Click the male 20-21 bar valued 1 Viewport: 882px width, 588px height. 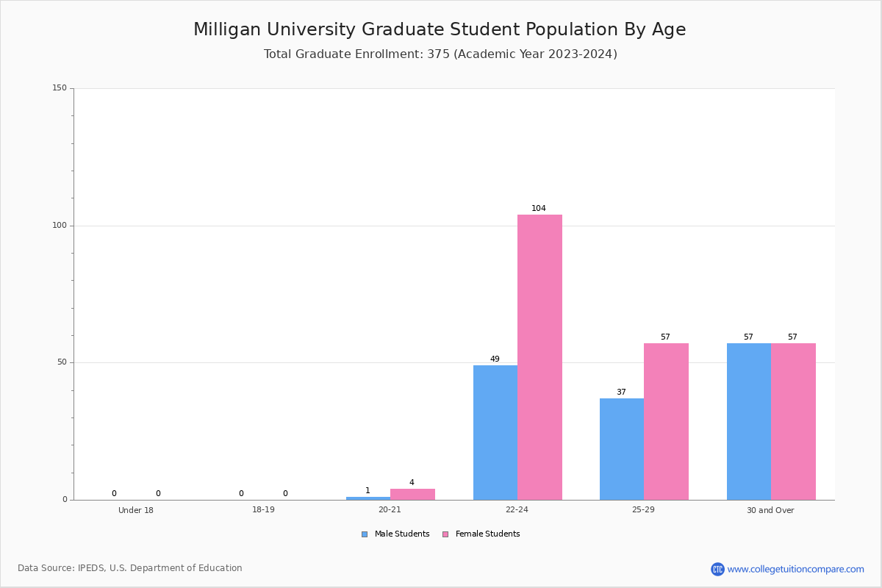(x=368, y=498)
